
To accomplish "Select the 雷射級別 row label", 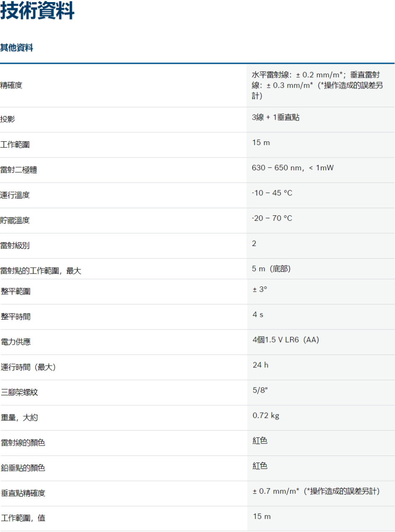I will pyautogui.click(x=15, y=246).
